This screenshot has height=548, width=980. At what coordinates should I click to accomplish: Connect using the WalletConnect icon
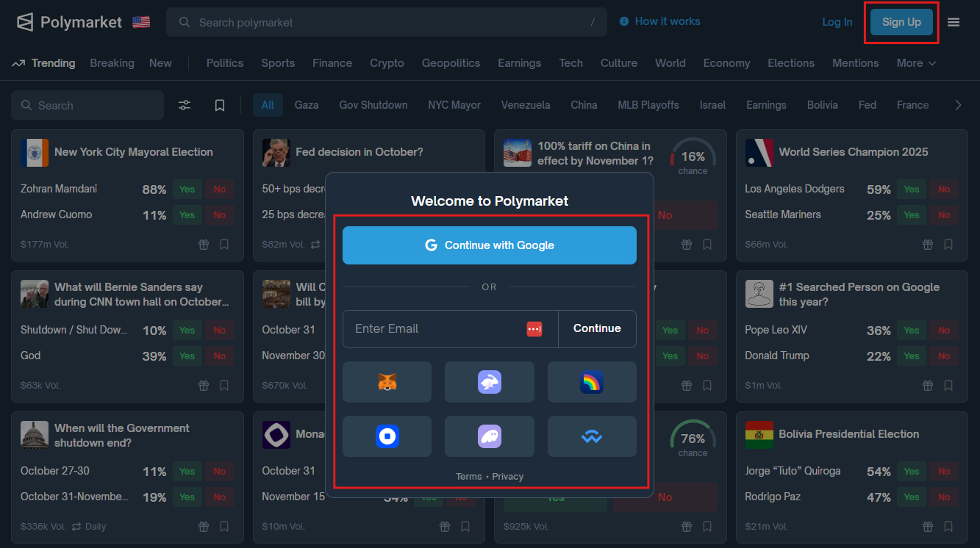[x=592, y=436]
